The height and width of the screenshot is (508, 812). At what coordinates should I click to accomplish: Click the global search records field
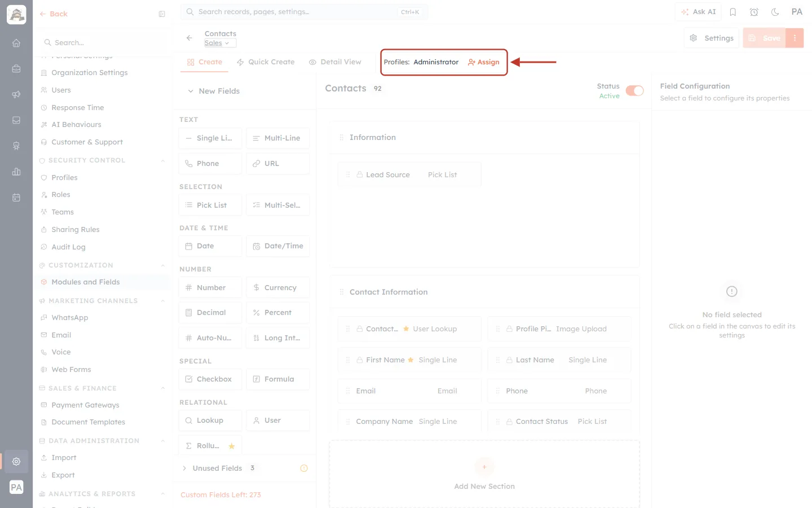pos(304,12)
